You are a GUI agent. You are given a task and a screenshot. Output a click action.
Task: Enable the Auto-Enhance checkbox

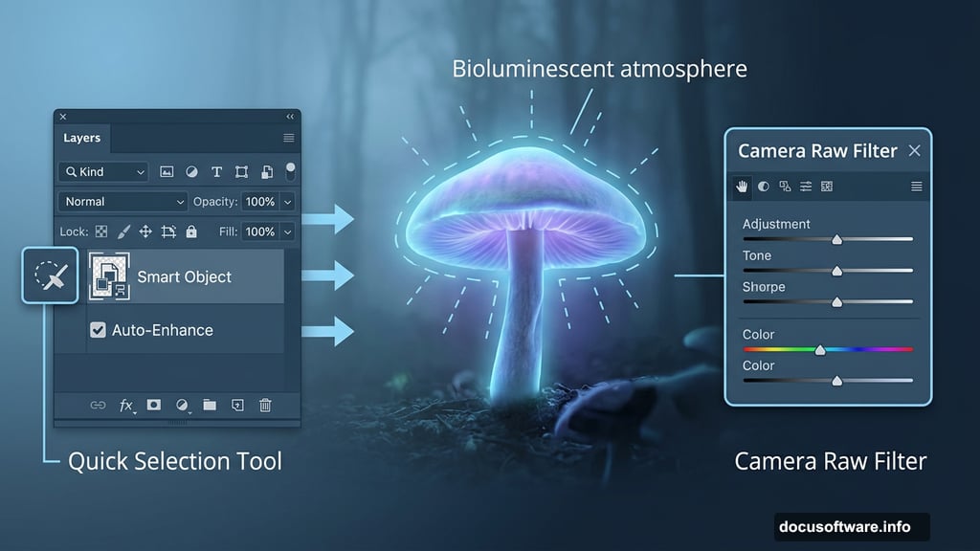click(x=99, y=330)
